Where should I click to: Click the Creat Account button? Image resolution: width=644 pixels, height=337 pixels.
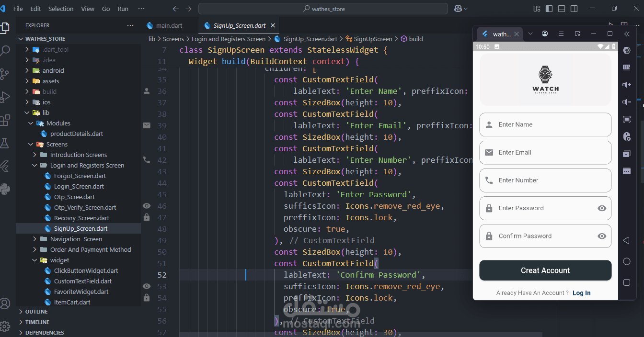point(545,270)
